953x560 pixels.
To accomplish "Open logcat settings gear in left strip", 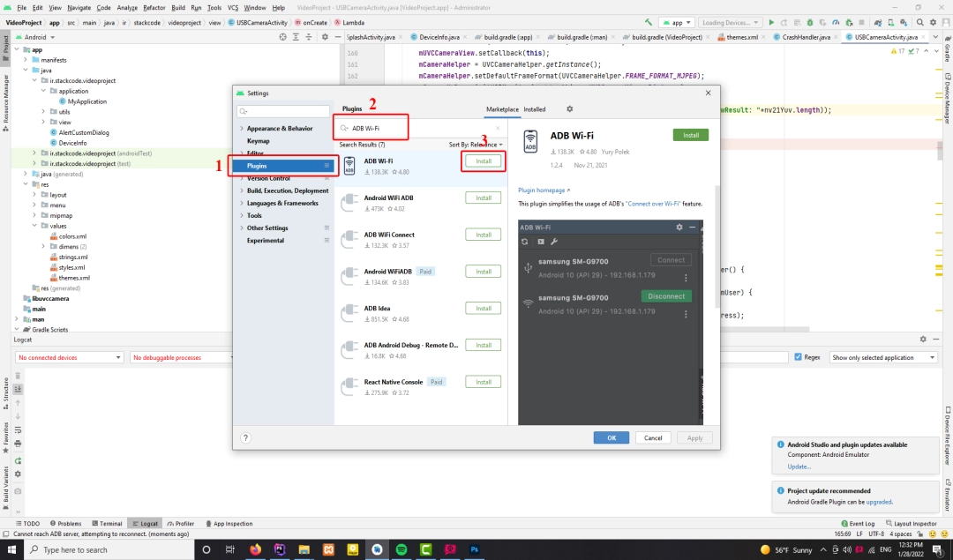I will click(x=18, y=474).
